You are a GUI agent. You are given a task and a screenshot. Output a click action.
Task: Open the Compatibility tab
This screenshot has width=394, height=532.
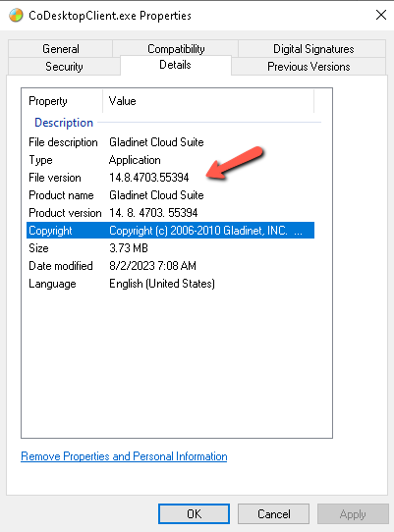pos(176,49)
